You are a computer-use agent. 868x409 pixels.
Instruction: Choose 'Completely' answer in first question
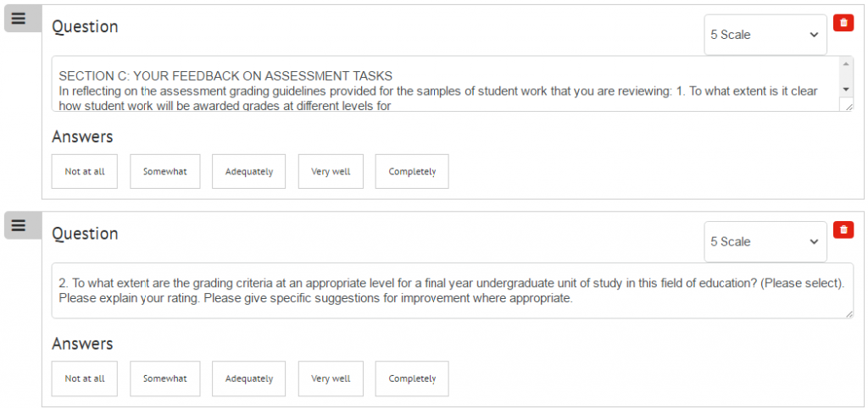[412, 171]
